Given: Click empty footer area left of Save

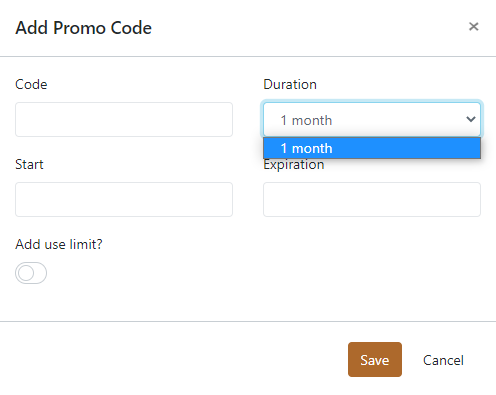Looking at the screenshot, I should click(x=173, y=360).
